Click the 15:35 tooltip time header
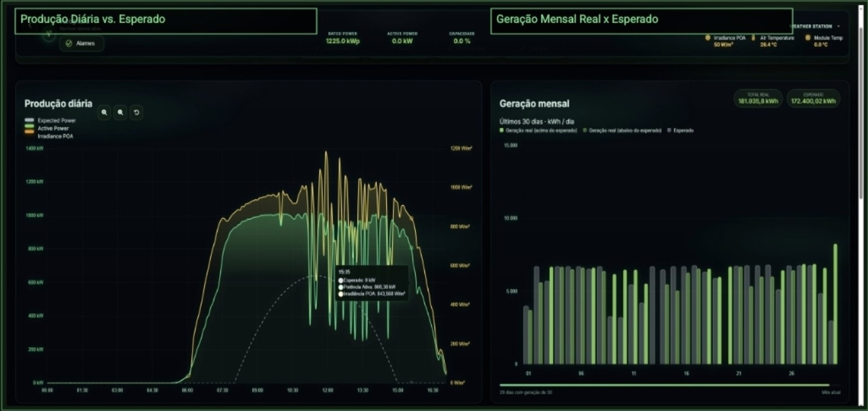This screenshot has width=868, height=411. tap(344, 272)
